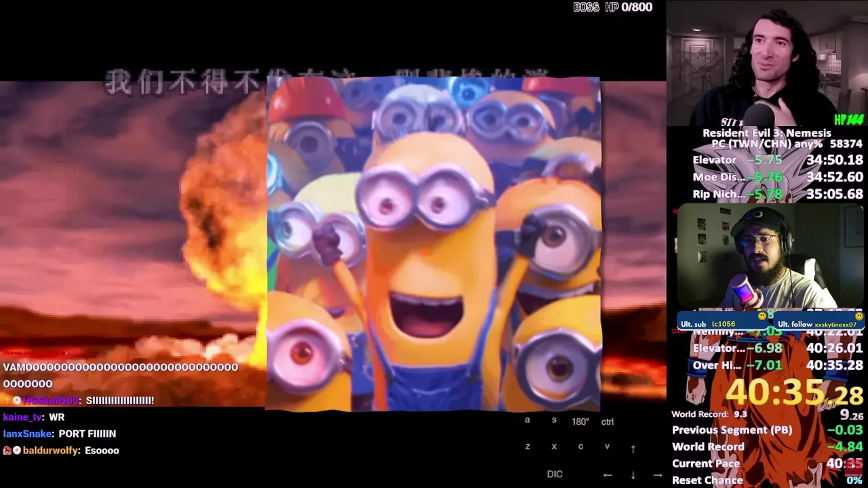
Task: Click the DIC key indicator
Action: [555, 474]
